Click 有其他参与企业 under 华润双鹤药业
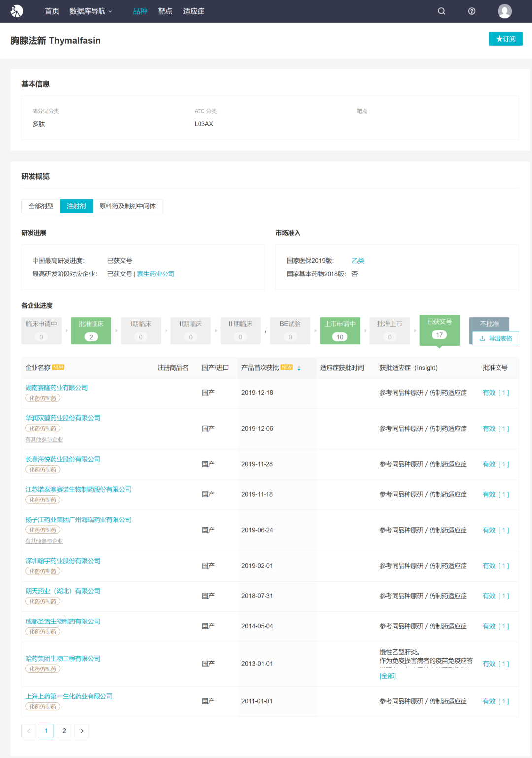 point(44,439)
